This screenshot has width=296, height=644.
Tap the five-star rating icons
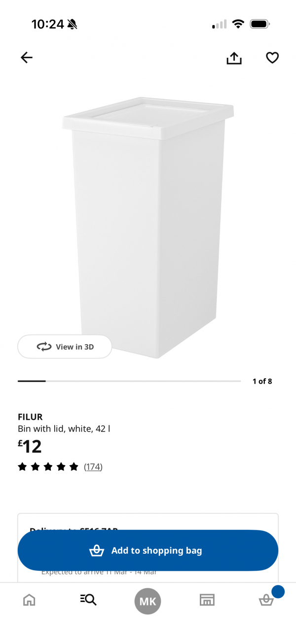coord(48,467)
